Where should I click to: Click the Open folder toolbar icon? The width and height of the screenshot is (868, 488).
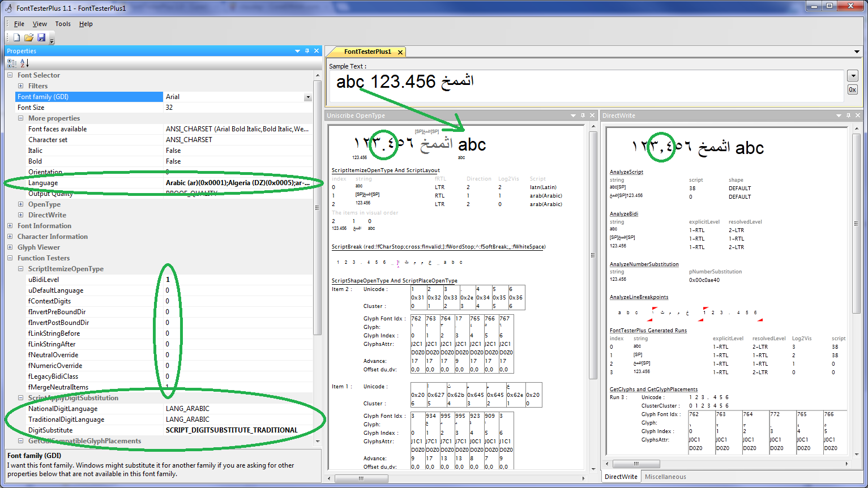(29, 37)
